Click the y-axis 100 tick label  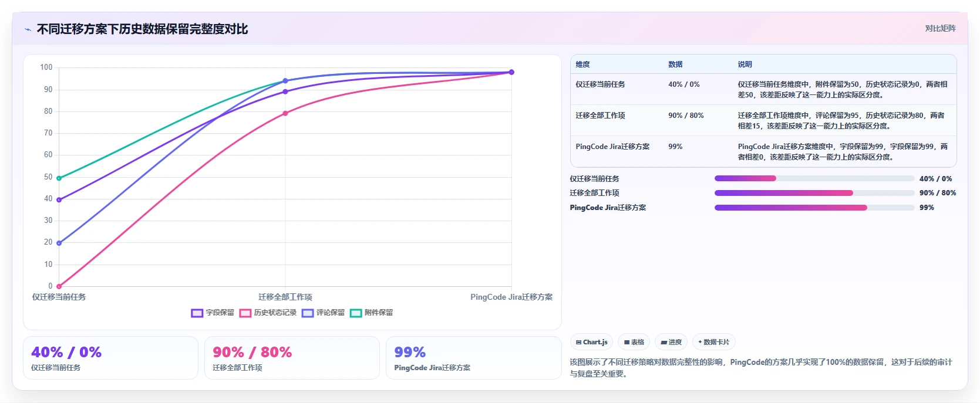46,67
